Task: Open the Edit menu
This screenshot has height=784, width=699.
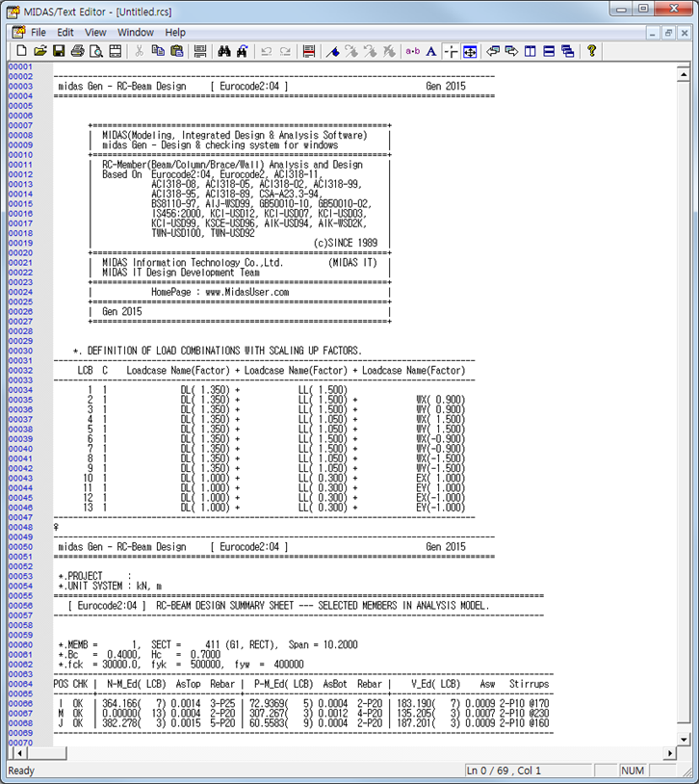Action: [x=65, y=32]
